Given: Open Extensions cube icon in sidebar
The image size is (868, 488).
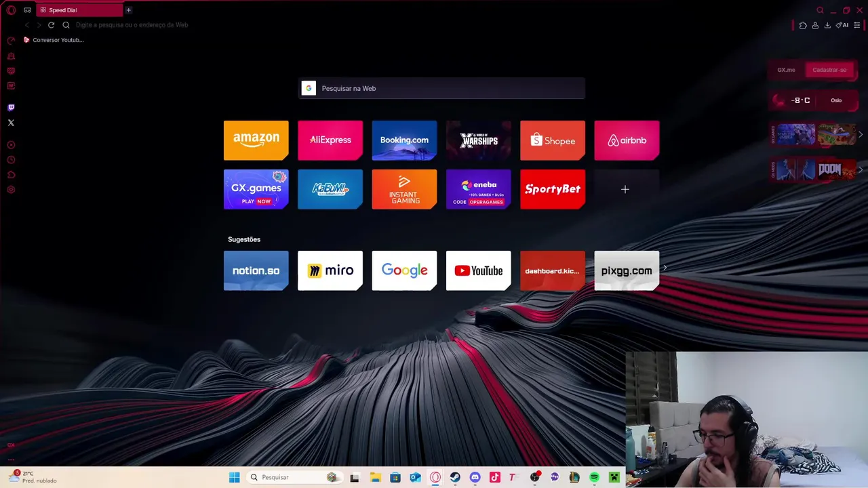Looking at the screenshot, I should [x=11, y=175].
